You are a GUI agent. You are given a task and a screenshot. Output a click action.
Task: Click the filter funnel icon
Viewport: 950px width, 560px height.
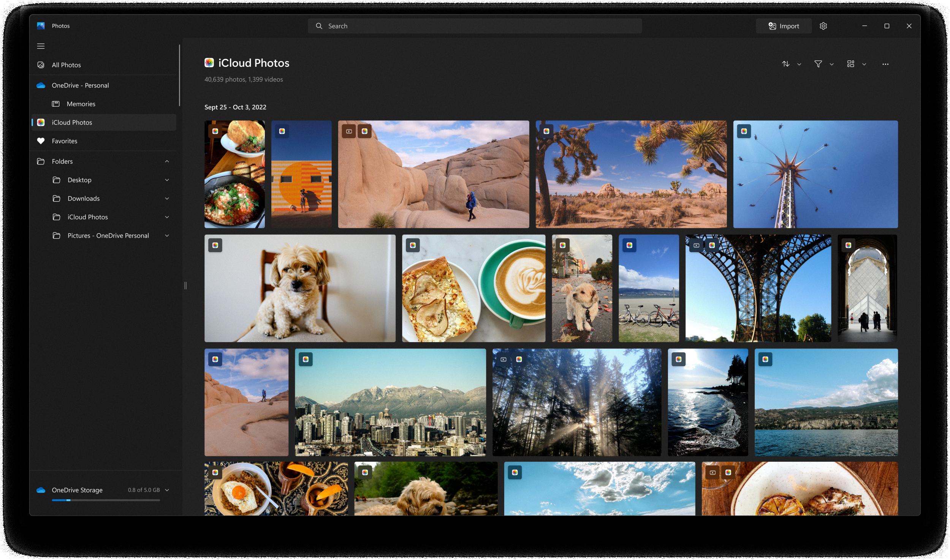coord(818,64)
